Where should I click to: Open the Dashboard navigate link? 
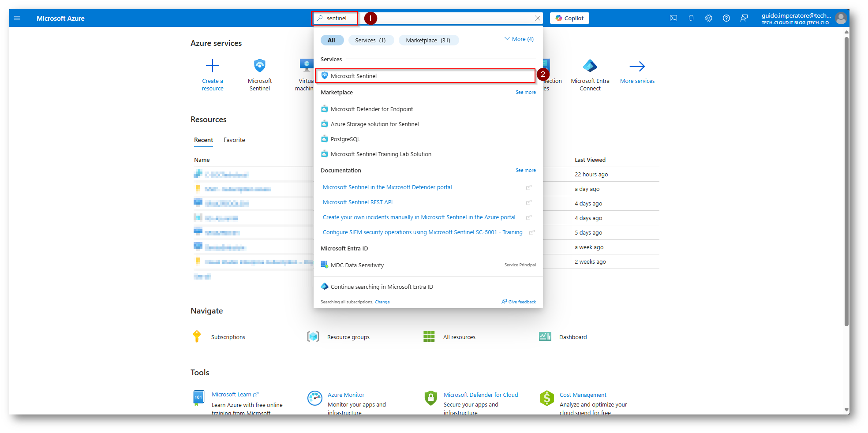click(573, 337)
